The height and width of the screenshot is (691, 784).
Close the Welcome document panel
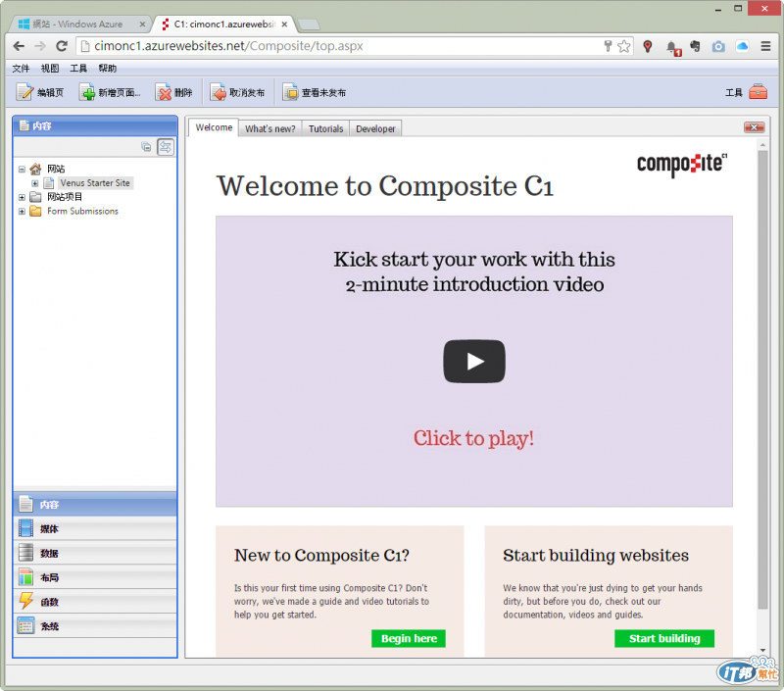point(754,127)
